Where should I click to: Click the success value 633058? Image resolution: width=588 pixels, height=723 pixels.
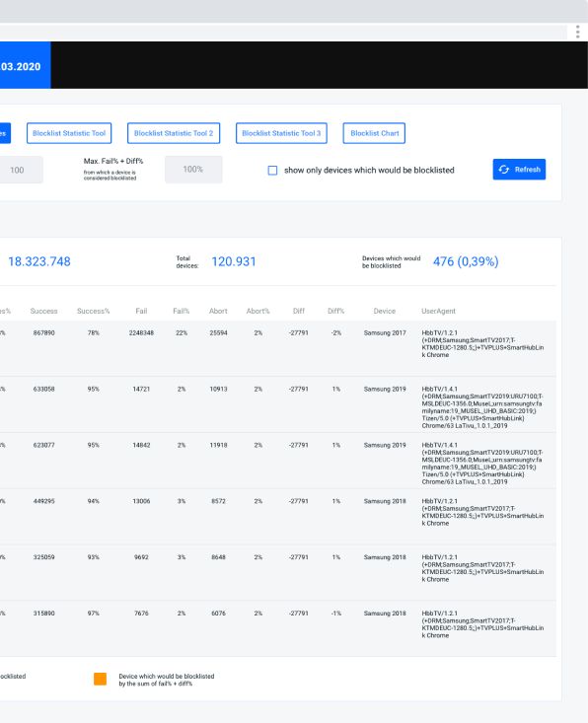(43, 390)
